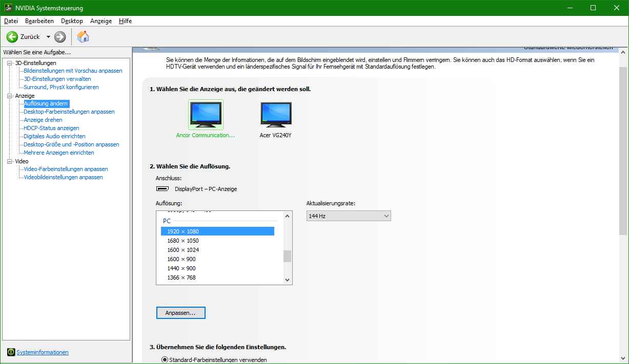Click the main panel scroll-up arrow
Image resolution: width=629 pixels, height=364 pixels.
click(622, 52)
